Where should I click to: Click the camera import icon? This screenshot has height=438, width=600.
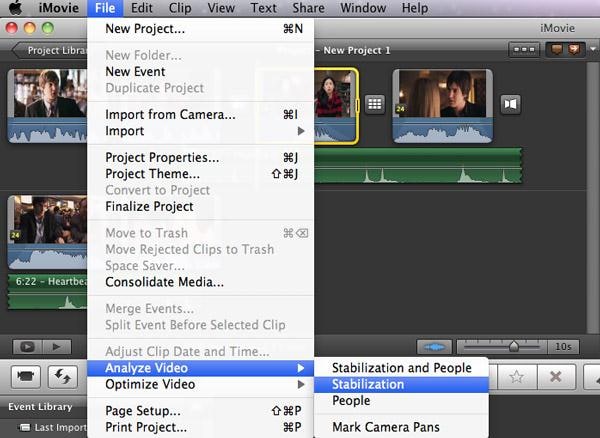pos(27,377)
